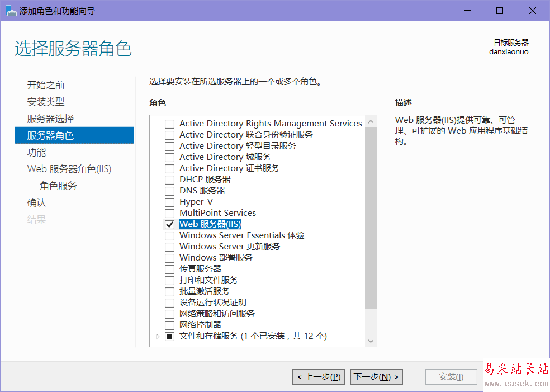The width and height of the screenshot is (550, 392).
Task: Check Active Directory 联合身份验证服务 box
Action: 169,135
